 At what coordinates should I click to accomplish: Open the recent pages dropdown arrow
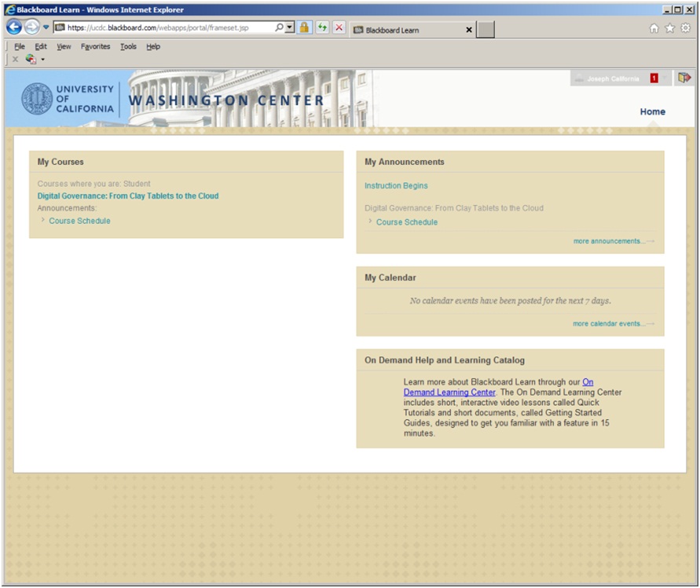(46, 27)
